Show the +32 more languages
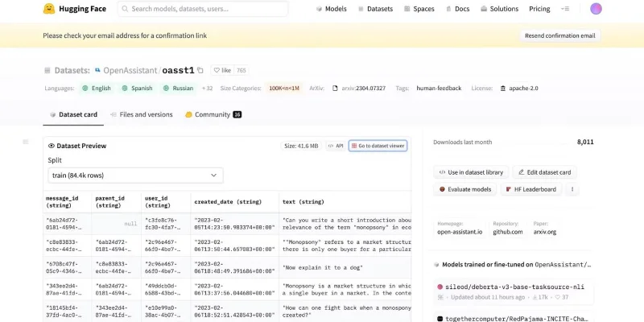The height and width of the screenshot is (322, 644). [x=208, y=89]
